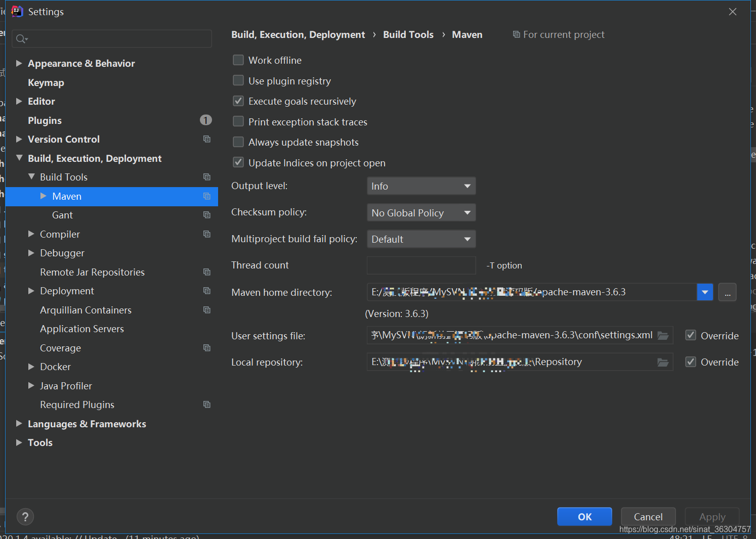756x539 pixels.
Task: Collapse the Build Tools node
Action: [31, 177]
